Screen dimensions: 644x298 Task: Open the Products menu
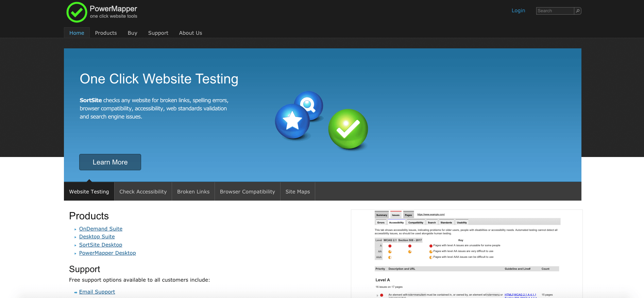click(106, 33)
